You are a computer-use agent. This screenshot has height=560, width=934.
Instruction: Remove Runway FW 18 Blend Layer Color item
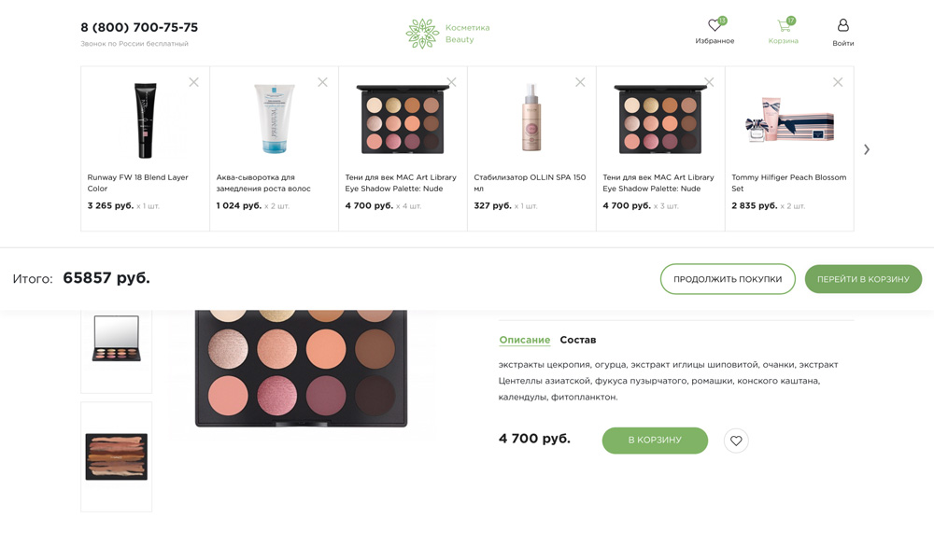point(193,82)
